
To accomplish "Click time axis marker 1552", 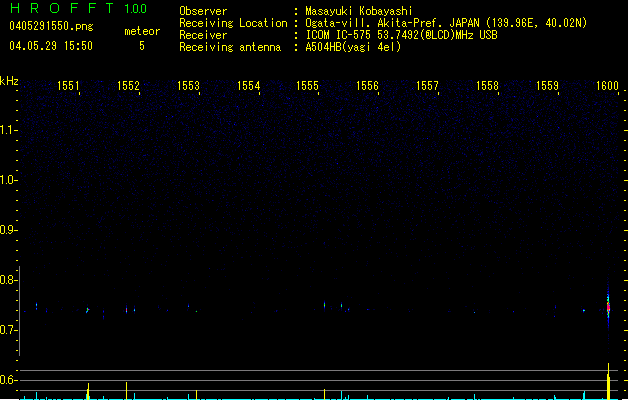I will [x=128, y=85].
